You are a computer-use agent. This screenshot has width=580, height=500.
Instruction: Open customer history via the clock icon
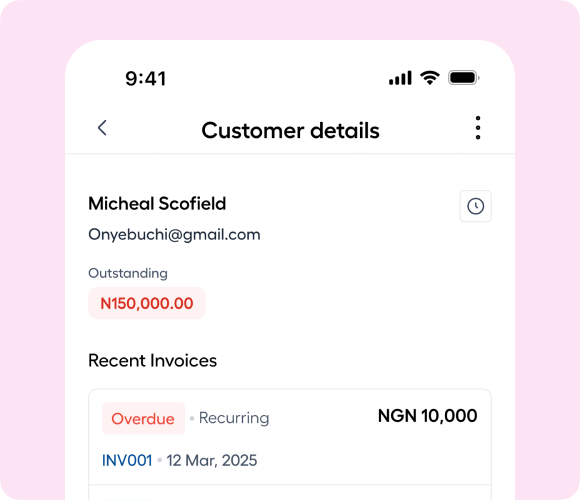pyautogui.click(x=476, y=206)
